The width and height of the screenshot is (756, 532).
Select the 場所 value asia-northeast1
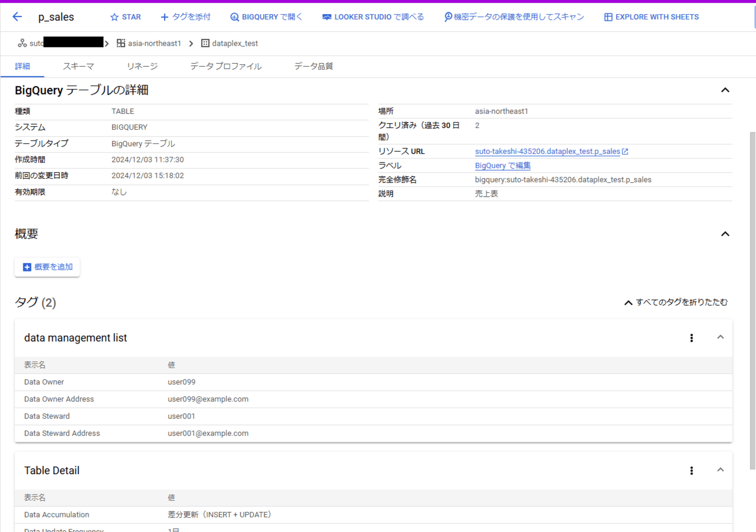point(501,111)
